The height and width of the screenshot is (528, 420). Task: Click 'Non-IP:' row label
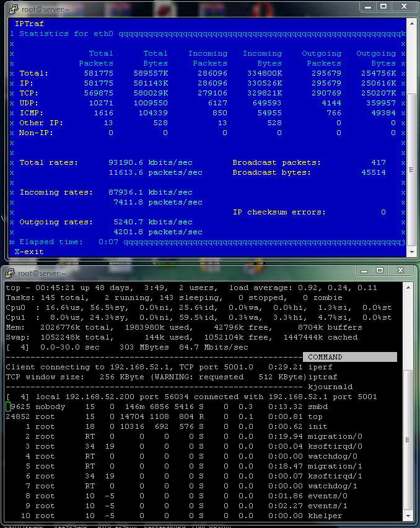click(36, 133)
